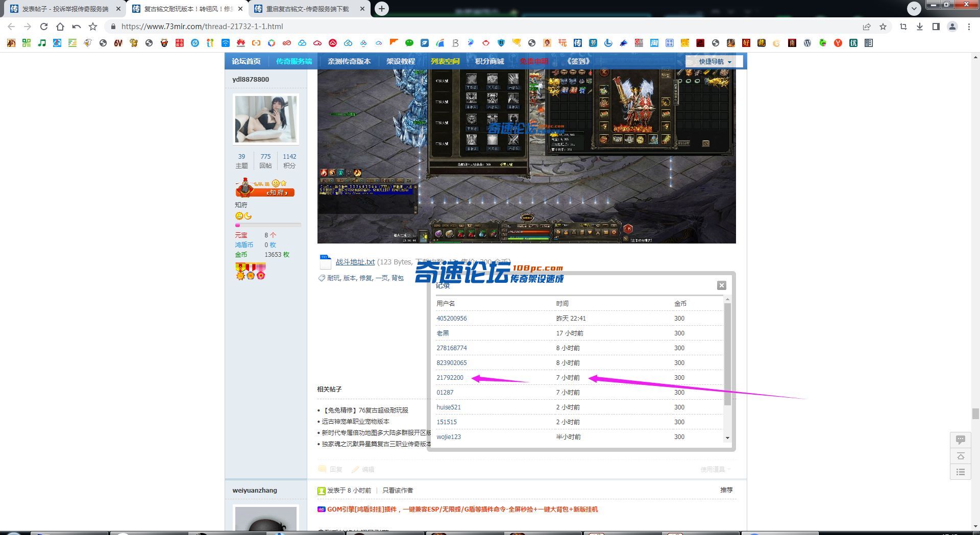Open 架设教程 navigation item
This screenshot has height=535, width=980.
(401, 61)
